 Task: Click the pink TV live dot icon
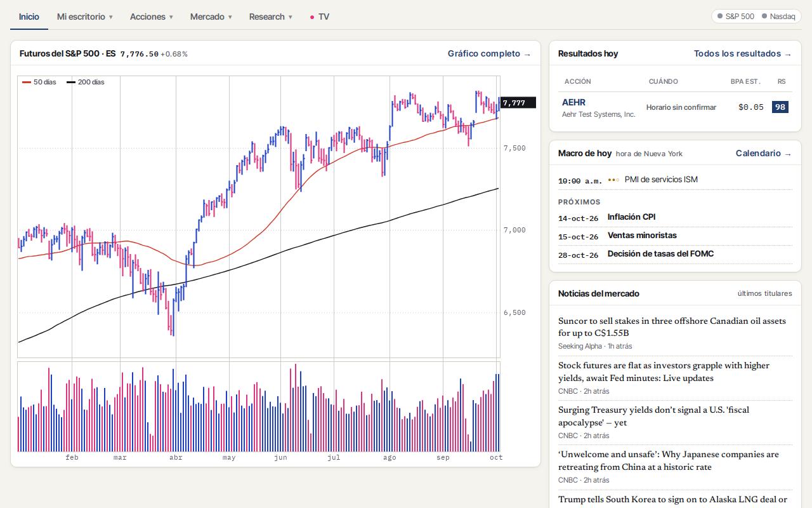coord(312,17)
